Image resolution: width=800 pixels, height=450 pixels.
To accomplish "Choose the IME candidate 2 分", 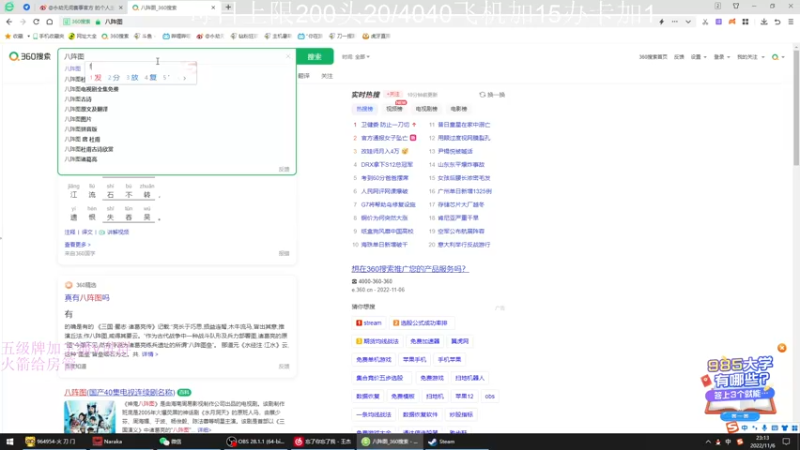I will (x=114, y=78).
